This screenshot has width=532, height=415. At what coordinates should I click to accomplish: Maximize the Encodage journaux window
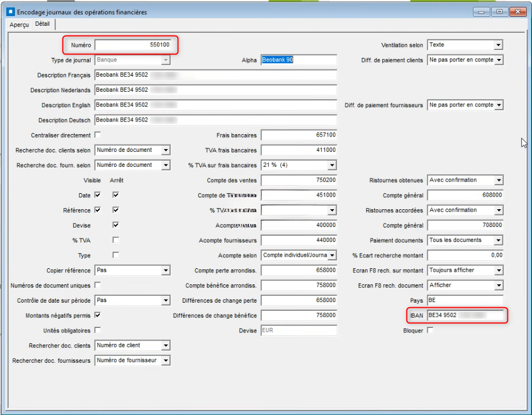pos(499,11)
